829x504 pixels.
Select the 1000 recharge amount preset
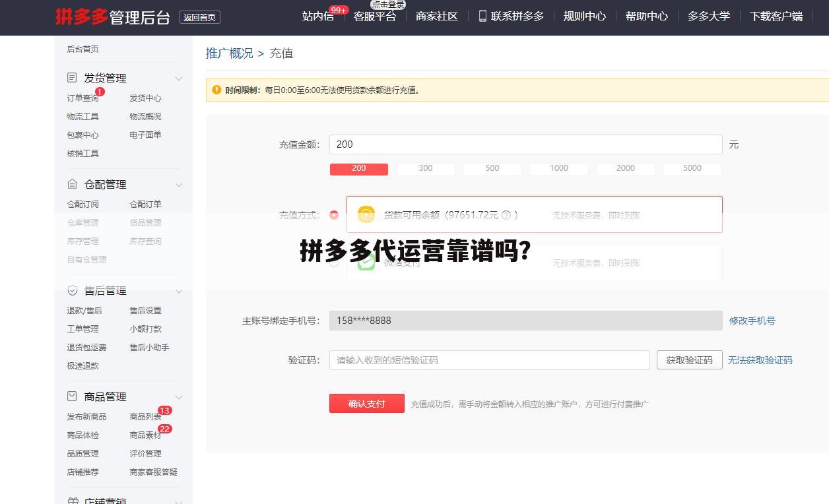tap(558, 168)
